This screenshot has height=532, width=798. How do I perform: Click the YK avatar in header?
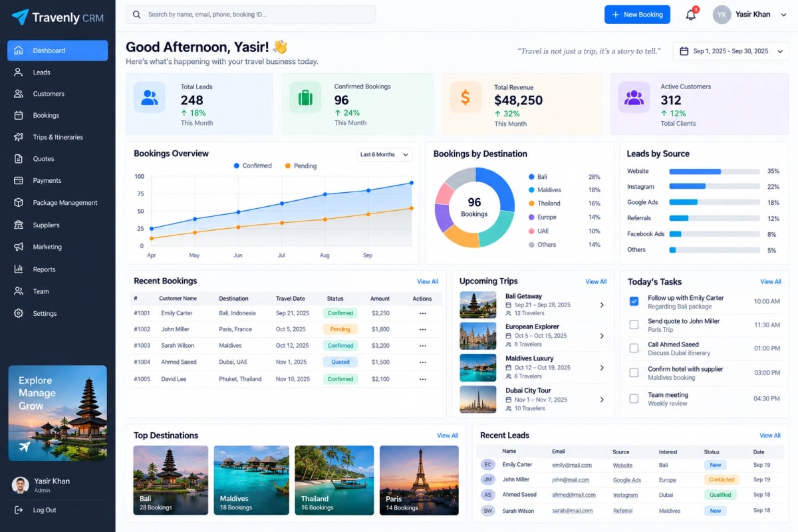[x=722, y=15]
